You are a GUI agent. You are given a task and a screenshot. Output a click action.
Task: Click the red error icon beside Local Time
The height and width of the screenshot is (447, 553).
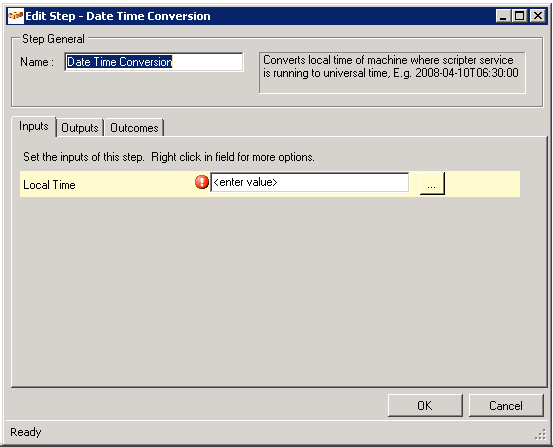201,182
